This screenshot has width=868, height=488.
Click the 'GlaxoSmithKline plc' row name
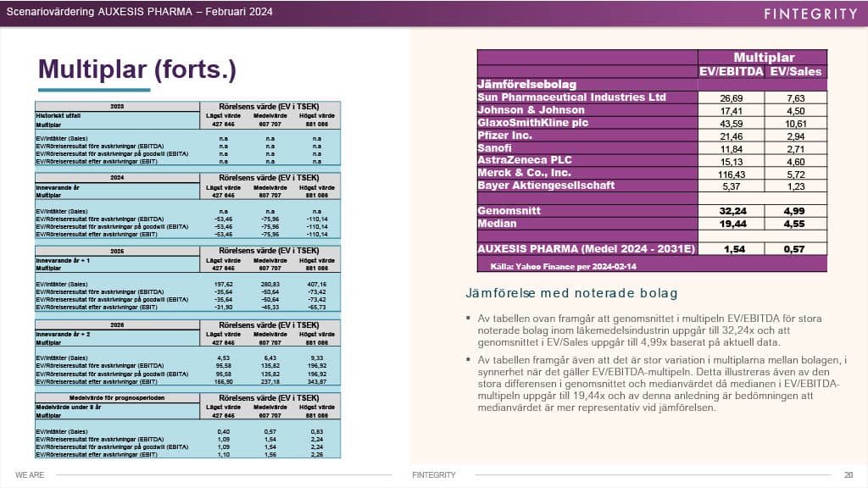pyautogui.click(x=532, y=123)
